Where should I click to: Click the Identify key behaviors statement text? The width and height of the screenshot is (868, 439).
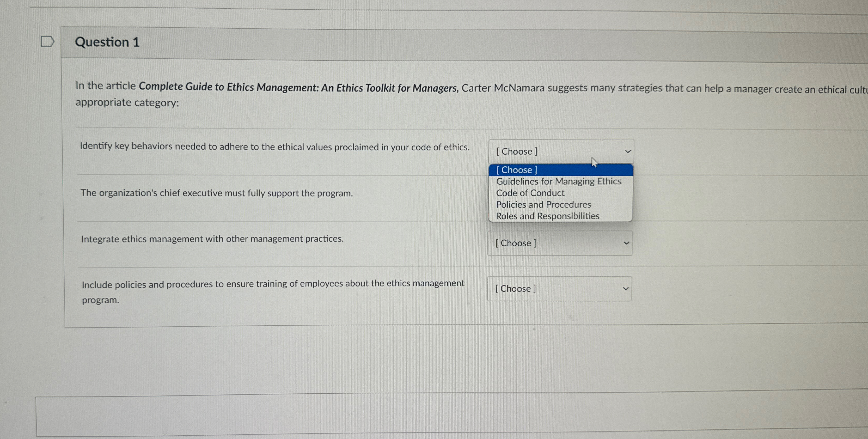(x=274, y=147)
